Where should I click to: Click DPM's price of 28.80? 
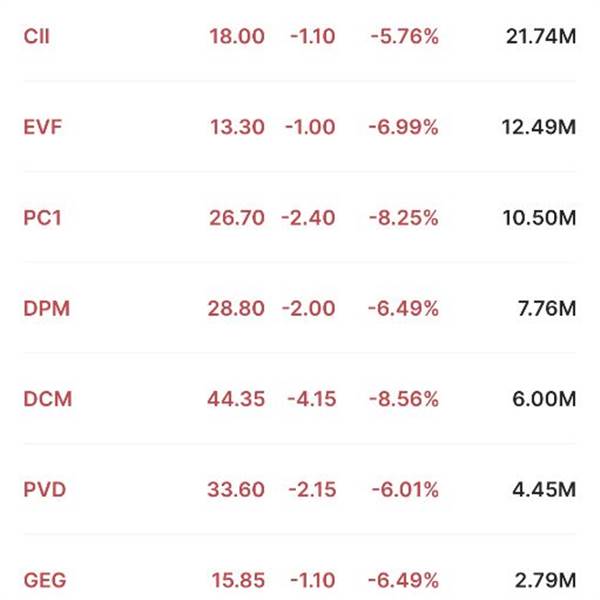(237, 308)
